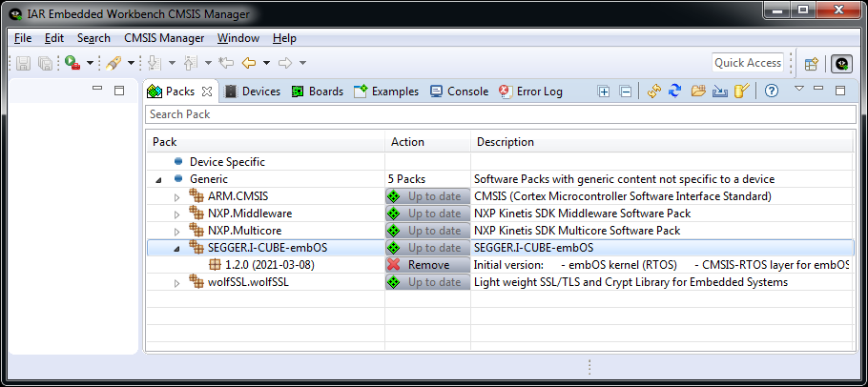
Task: Remove pack version 1.2.0
Action: click(427, 265)
